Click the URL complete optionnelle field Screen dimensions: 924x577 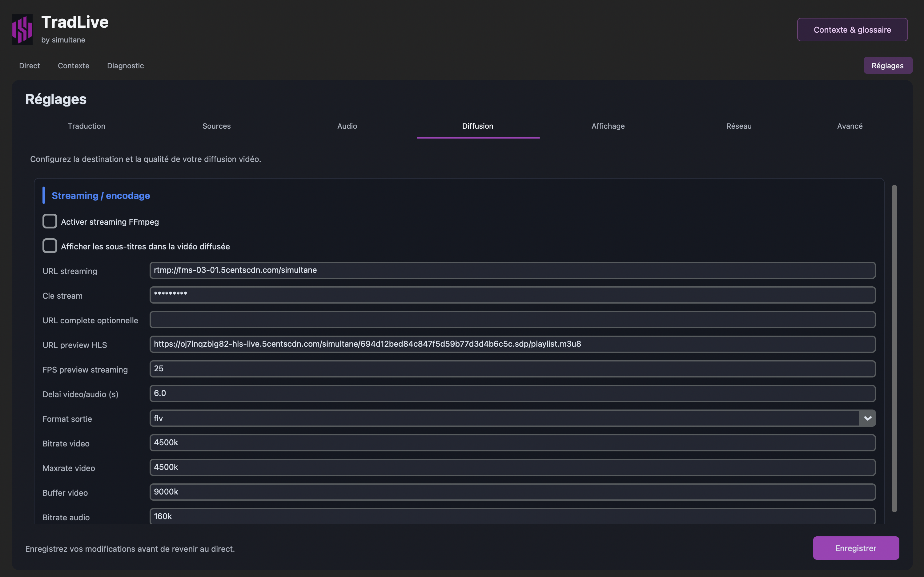pos(512,319)
